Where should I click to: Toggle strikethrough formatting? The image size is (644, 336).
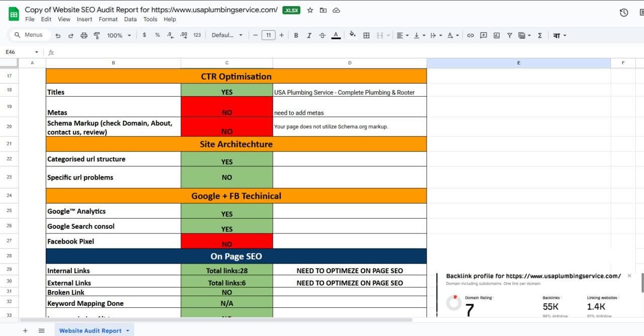322,35
